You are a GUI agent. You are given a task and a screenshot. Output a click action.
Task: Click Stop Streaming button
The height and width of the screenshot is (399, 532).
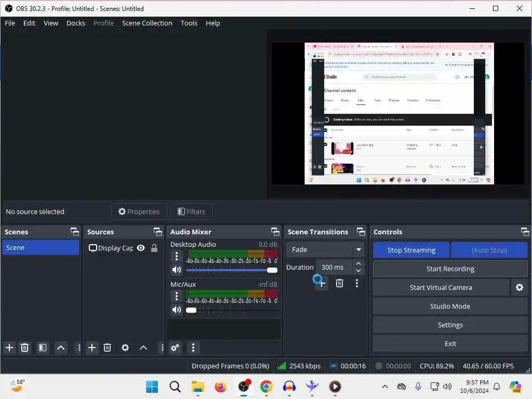point(411,250)
